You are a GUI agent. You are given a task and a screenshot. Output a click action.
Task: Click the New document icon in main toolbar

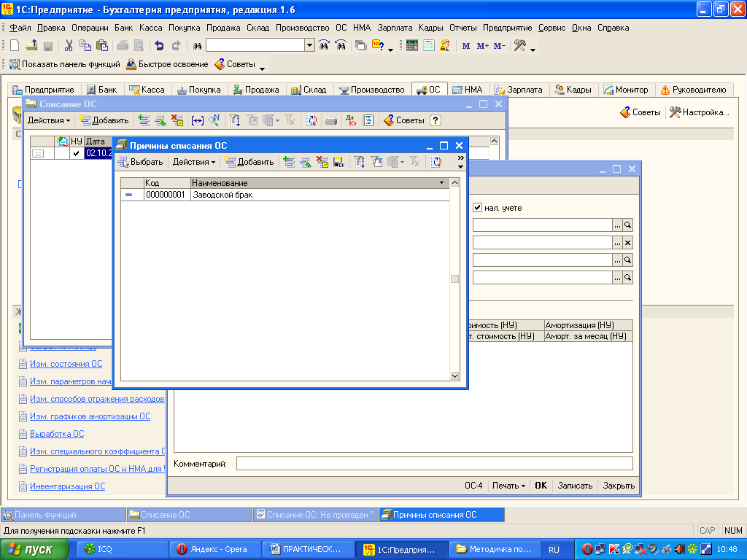pos(15,46)
